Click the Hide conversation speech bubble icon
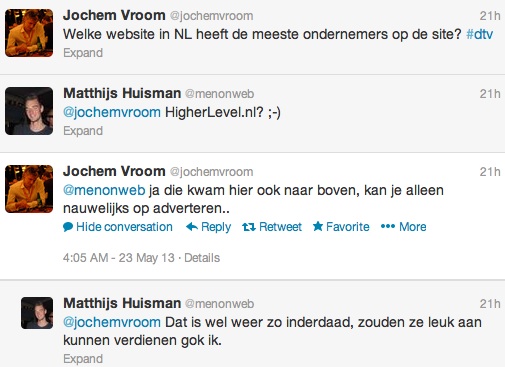505x367 pixels. tap(68, 227)
